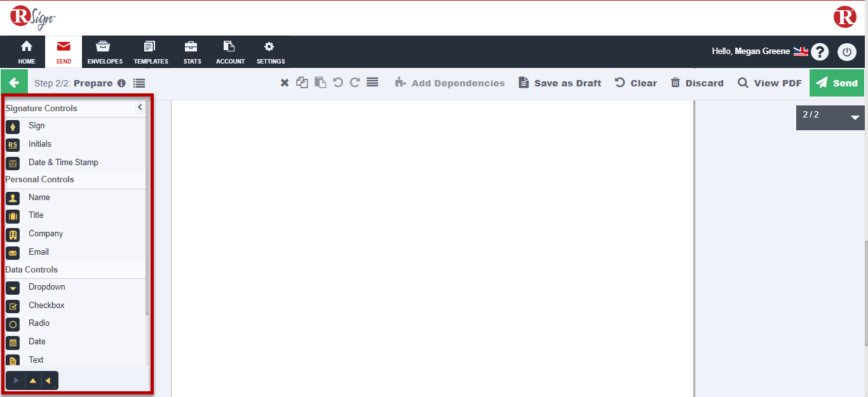Image resolution: width=868 pixels, height=397 pixels.
Task: Select the Company control icon
Action: coord(13,234)
